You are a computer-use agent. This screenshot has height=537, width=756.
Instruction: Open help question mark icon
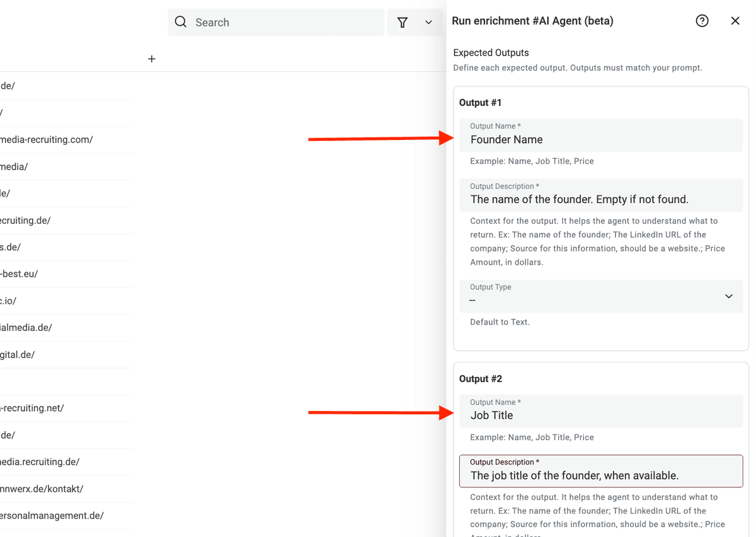pos(702,21)
